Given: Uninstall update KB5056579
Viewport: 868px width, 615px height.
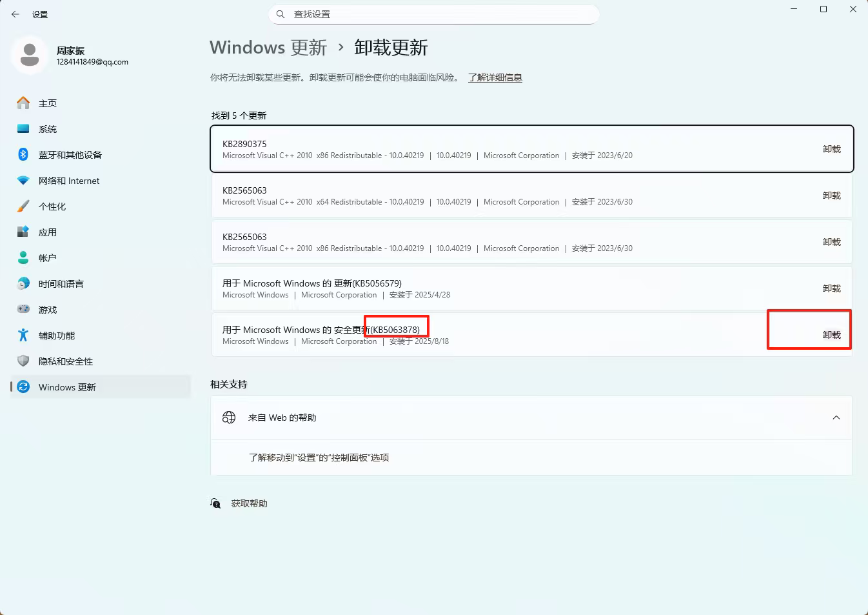Looking at the screenshot, I should click(x=831, y=288).
